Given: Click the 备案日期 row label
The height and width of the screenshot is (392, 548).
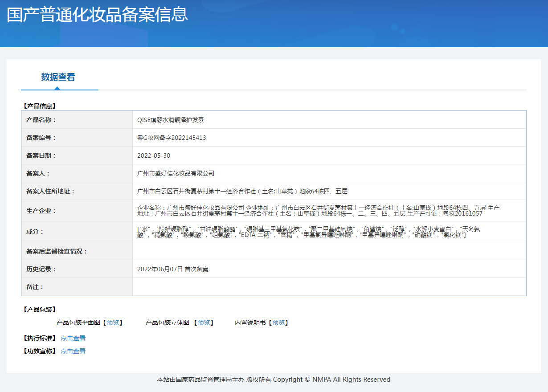Looking at the screenshot, I should (x=41, y=155).
